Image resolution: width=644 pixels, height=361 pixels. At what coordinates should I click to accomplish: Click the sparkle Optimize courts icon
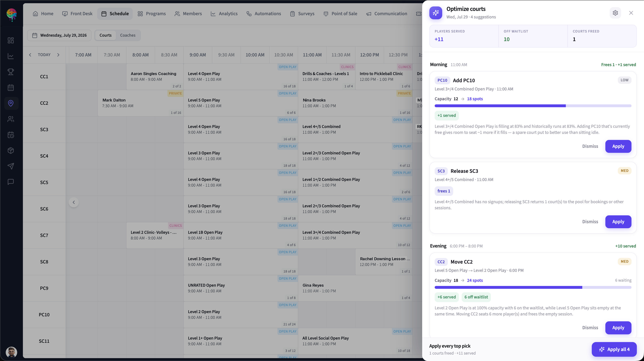pos(436,13)
